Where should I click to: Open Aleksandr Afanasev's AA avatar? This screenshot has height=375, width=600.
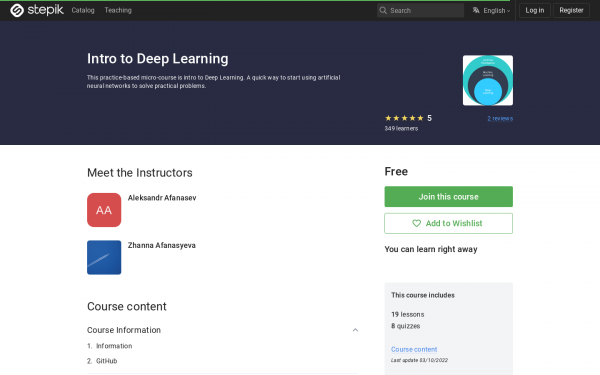point(104,210)
